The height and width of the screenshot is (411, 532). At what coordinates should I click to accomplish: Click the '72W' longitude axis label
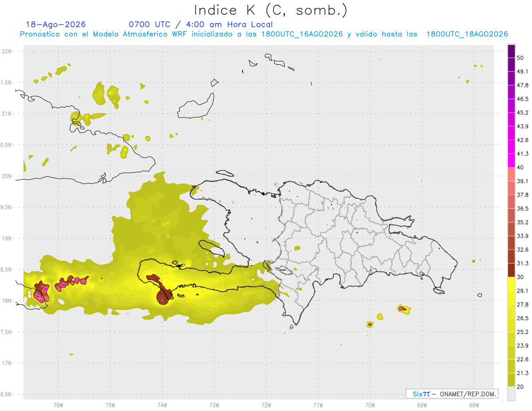(x=266, y=405)
